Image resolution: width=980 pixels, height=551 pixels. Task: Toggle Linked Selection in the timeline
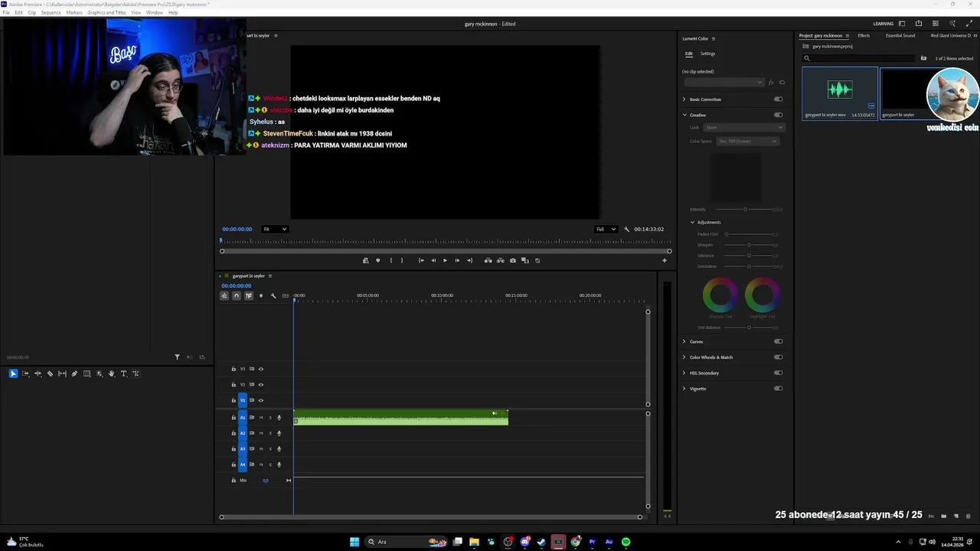[x=249, y=295]
